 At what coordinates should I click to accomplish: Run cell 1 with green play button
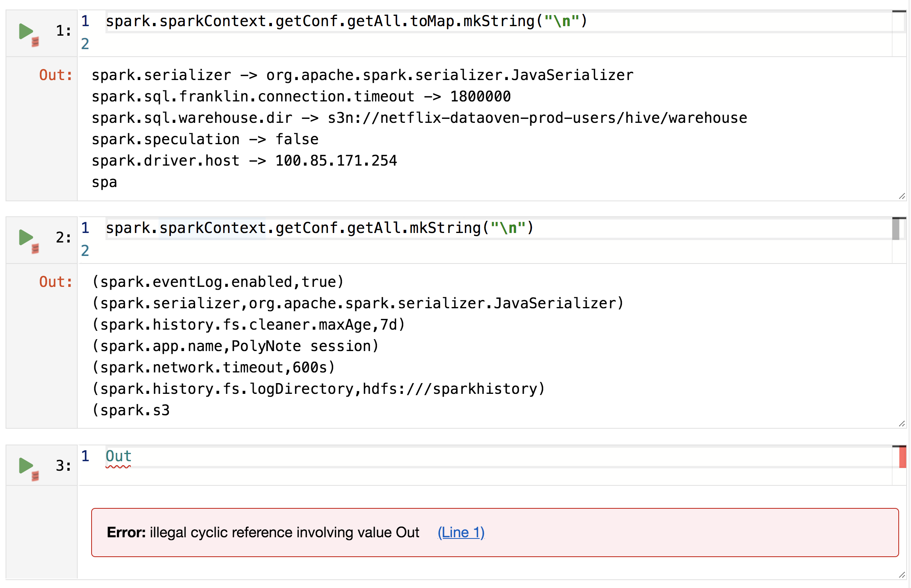coord(26,31)
